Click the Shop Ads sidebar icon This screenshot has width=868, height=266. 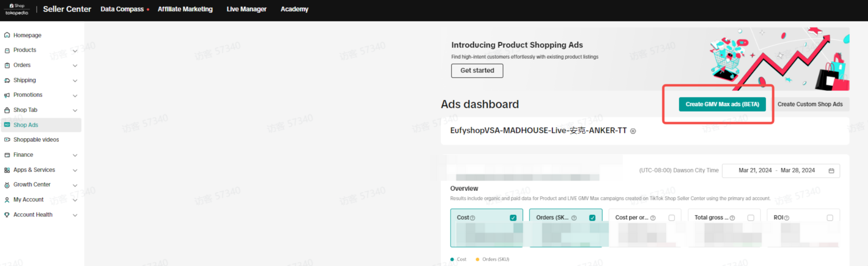tap(7, 125)
